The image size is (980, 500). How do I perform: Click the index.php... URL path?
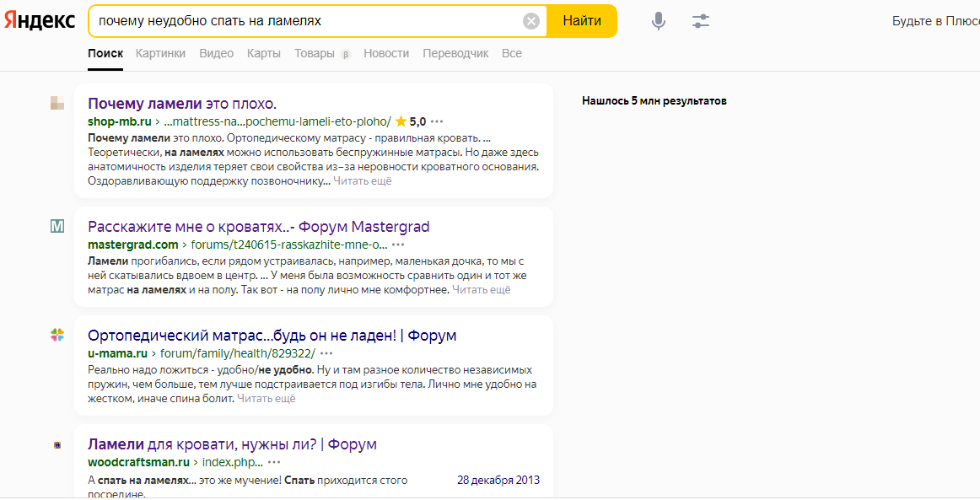(233, 463)
